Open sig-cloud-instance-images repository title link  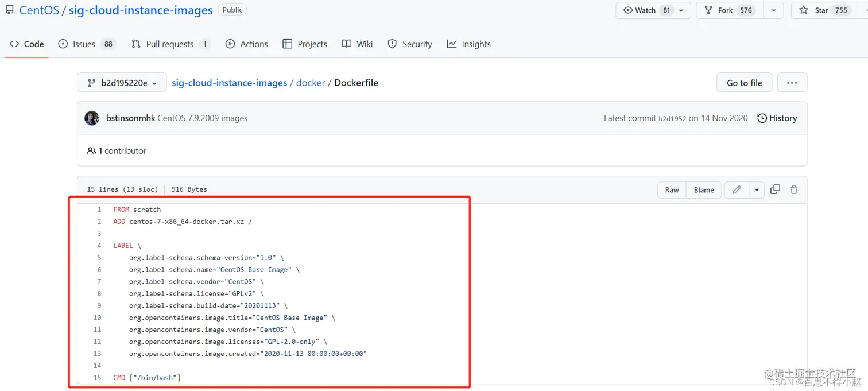[x=141, y=10]
